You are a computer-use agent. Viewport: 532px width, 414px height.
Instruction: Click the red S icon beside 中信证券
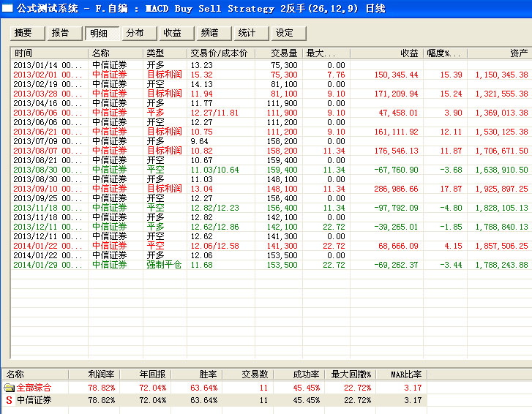click(x=10, y=400)
